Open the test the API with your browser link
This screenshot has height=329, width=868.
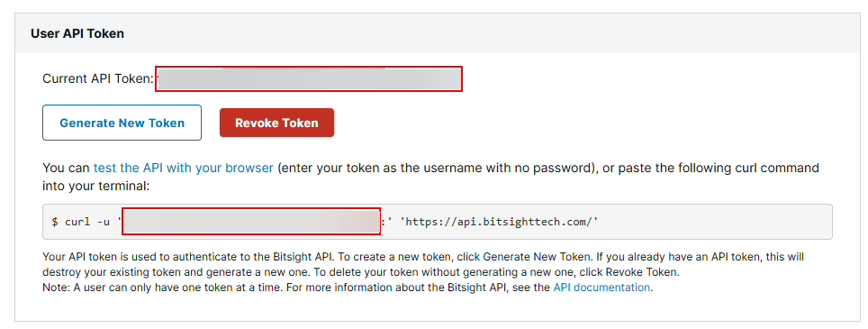[183, 168]
